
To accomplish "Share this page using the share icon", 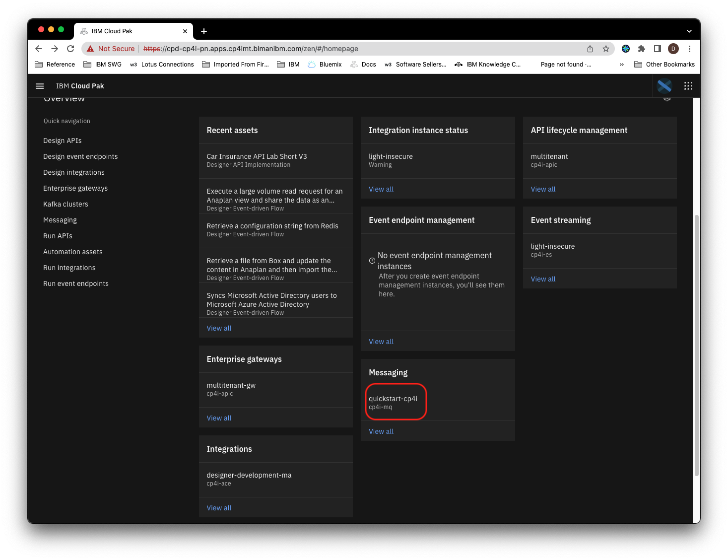I will (x=590, y=49).
